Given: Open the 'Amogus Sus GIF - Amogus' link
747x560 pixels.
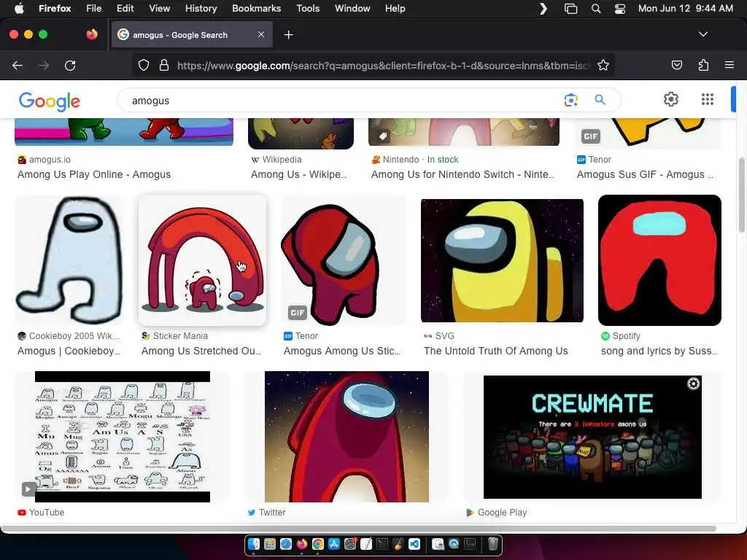Looking at the screenshot, I should [x=645, y=174].
